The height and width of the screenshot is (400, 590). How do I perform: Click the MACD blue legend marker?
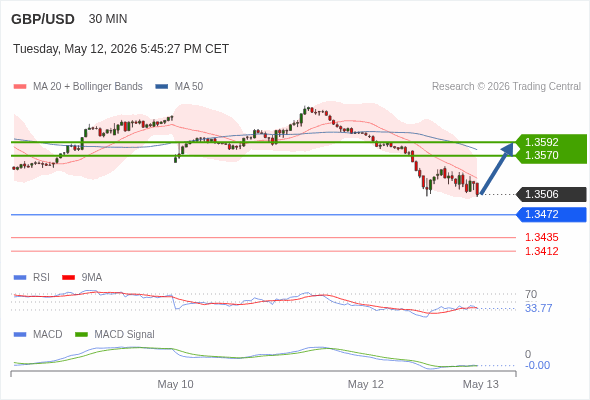point(20,335)
